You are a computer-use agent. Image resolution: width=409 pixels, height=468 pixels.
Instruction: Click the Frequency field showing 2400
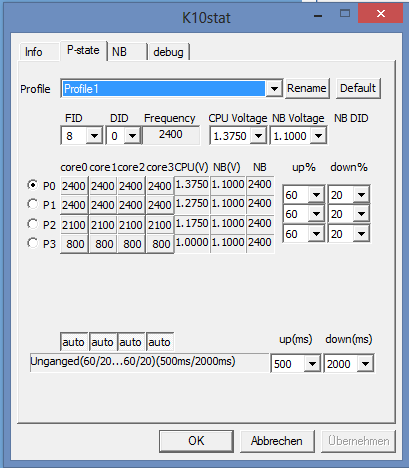(x=171, y=135)
